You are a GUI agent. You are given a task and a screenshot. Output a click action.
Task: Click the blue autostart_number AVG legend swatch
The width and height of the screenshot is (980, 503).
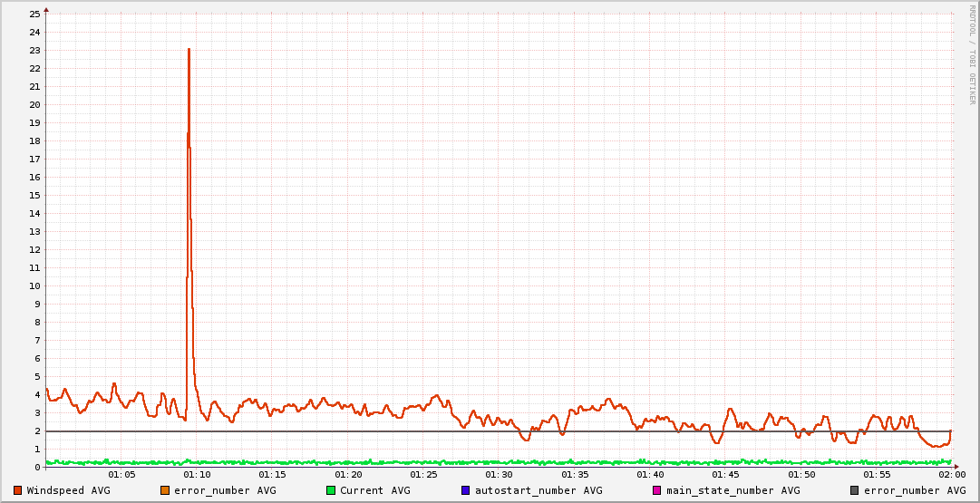pyautogui.click(x=466, y=490)
